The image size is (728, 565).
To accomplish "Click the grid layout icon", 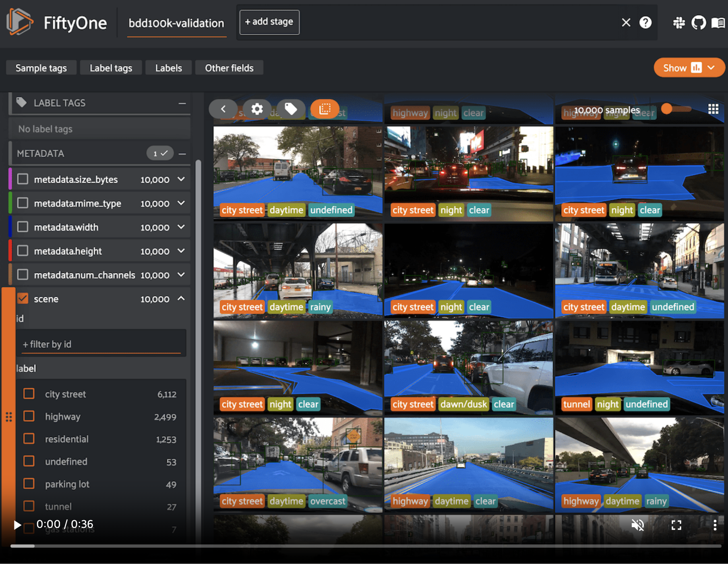I will (713, 109).
